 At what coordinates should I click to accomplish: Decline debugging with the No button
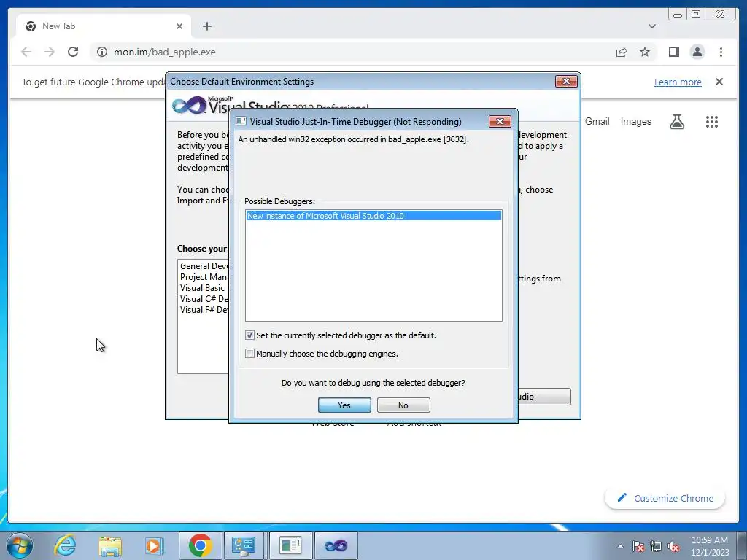403,405
